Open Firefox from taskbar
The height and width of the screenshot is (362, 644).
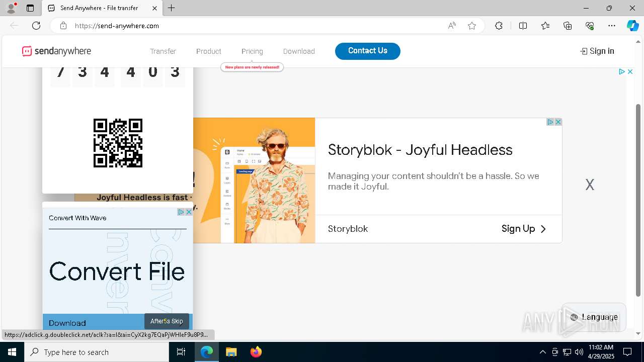point(256,352)
